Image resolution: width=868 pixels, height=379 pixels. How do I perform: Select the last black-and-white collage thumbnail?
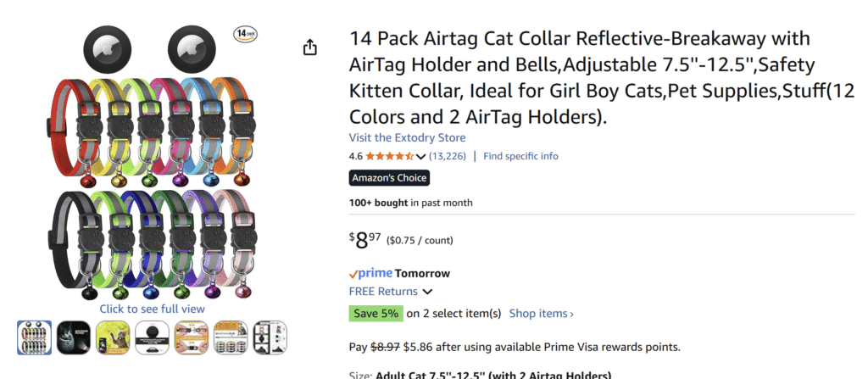(270, 337)
